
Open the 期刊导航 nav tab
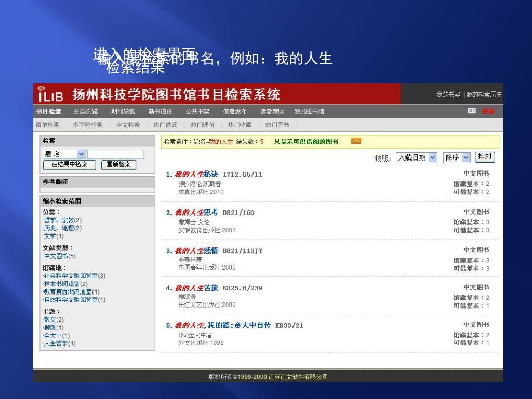click(x=123, y=111)
